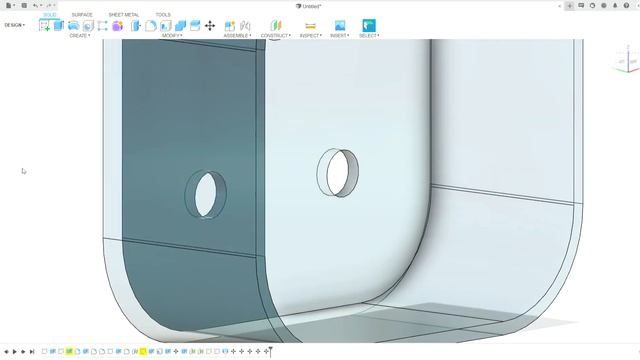Select the Extrude tool
The image size is (640, 360).
tap(59, 25)
